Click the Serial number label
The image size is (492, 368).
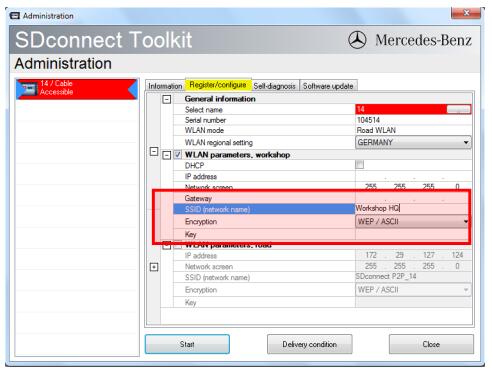point(205,120)
